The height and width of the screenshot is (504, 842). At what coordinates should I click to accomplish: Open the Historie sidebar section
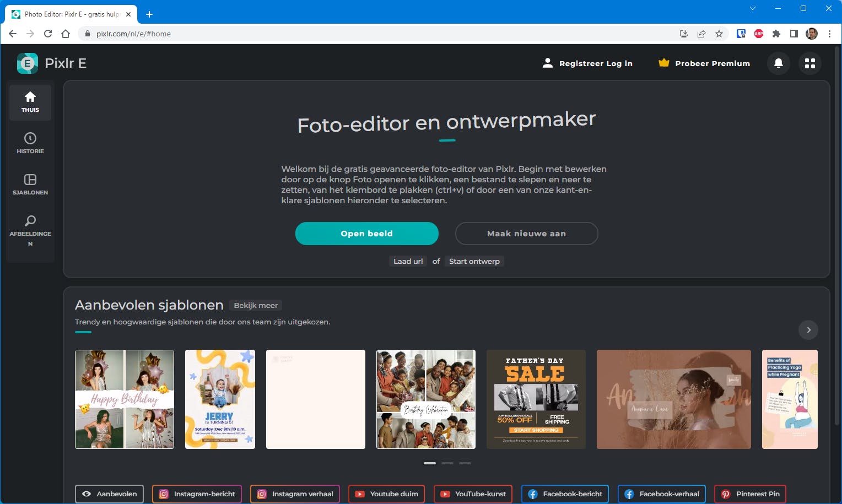point(30,143)
